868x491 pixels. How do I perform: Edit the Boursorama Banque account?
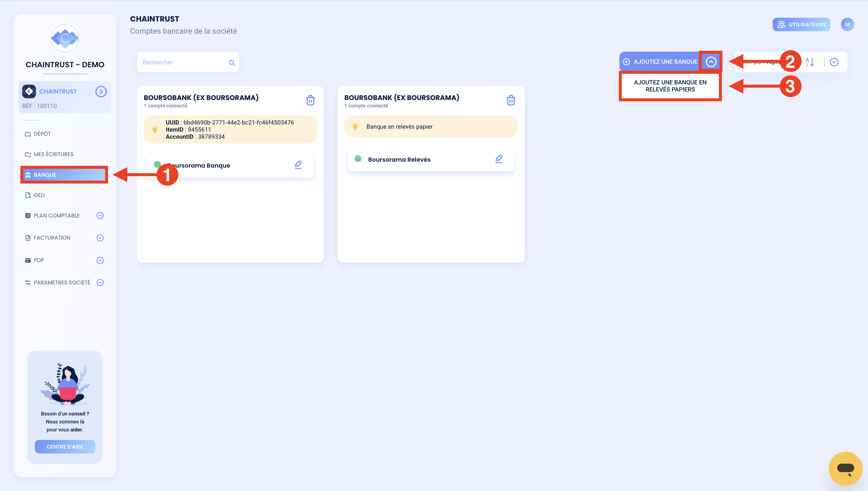pyautogui.click(x=298, y=165)
